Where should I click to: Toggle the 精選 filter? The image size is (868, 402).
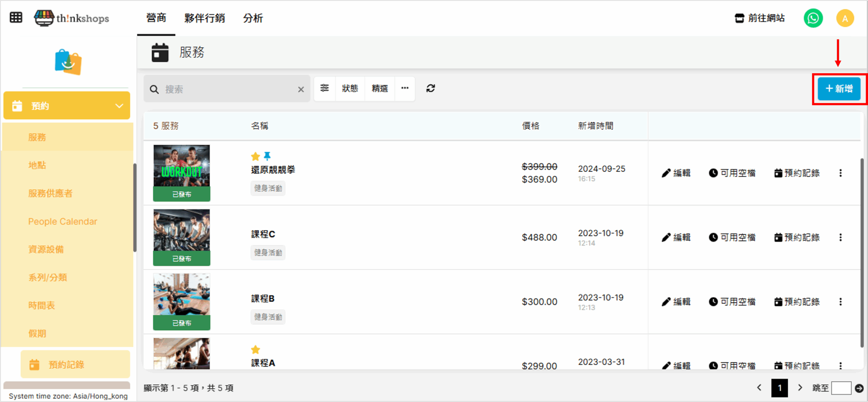coord(379,89)
